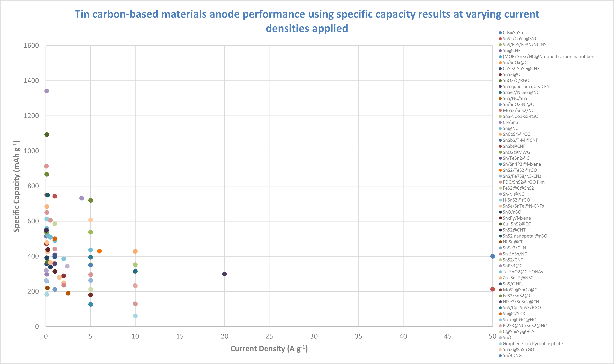Click the Cu–SnS2@CC legend entry
The height and width of the screenshot is (364, 614).
(x=517, y=224)
